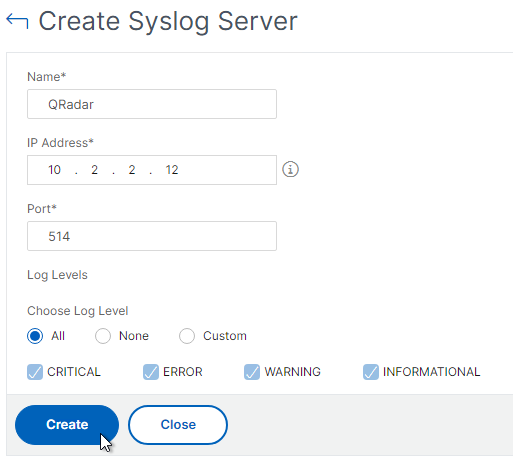Click the last IP octet showing 12

click(172, 170)
